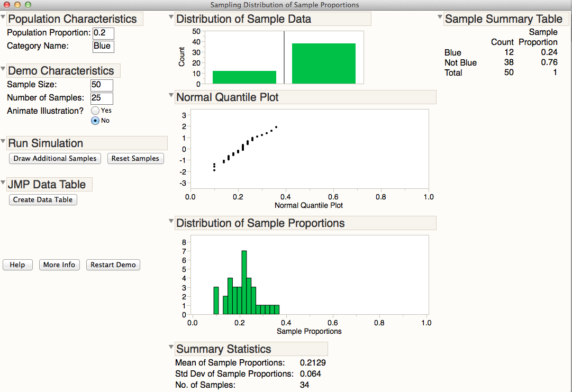Collapse the Population Characteristics panel
Screen dimensions: 572x392
pyautogui.click(x=4, y=16)
